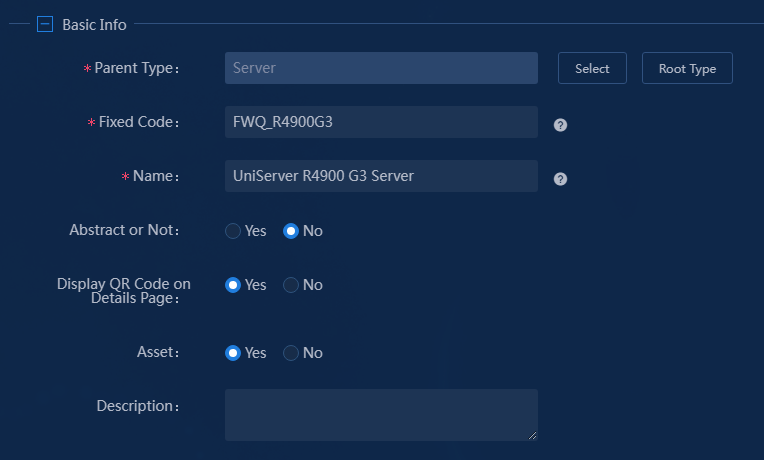
Task: Click the Parent Type field showing Server
Action: [381, 68]
